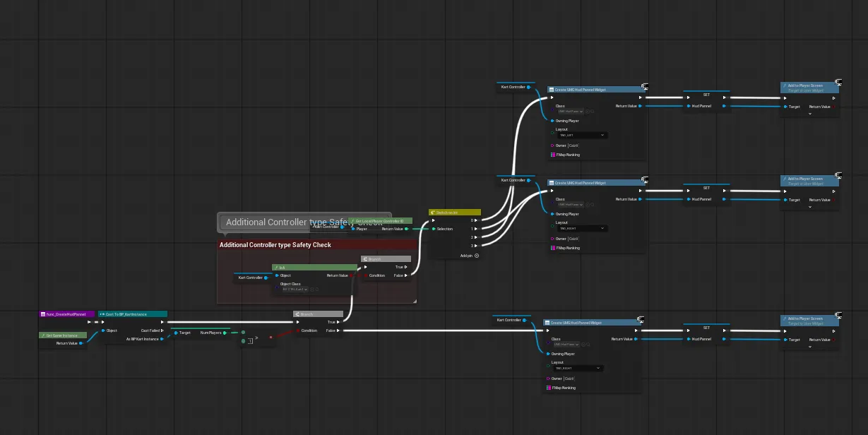Click function icon on Get Game Instance node
This screenshot has height=435, width=868.
[x=42, y=335]
